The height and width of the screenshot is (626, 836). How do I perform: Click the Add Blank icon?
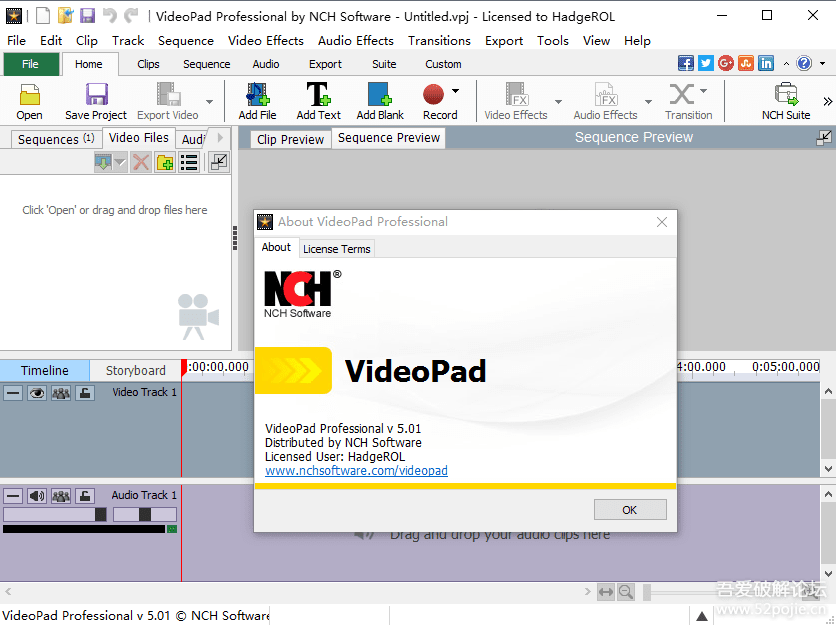tap(380, 94)
